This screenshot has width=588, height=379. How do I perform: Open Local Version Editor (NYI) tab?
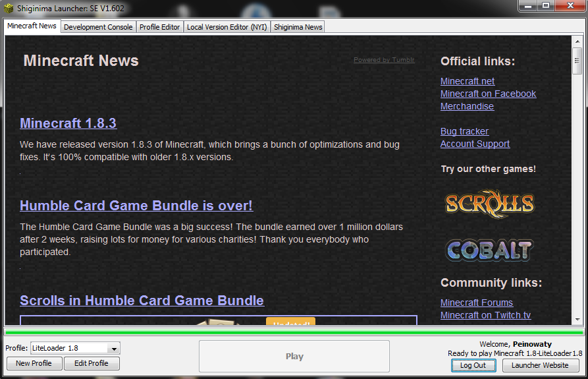pos(227,27)
